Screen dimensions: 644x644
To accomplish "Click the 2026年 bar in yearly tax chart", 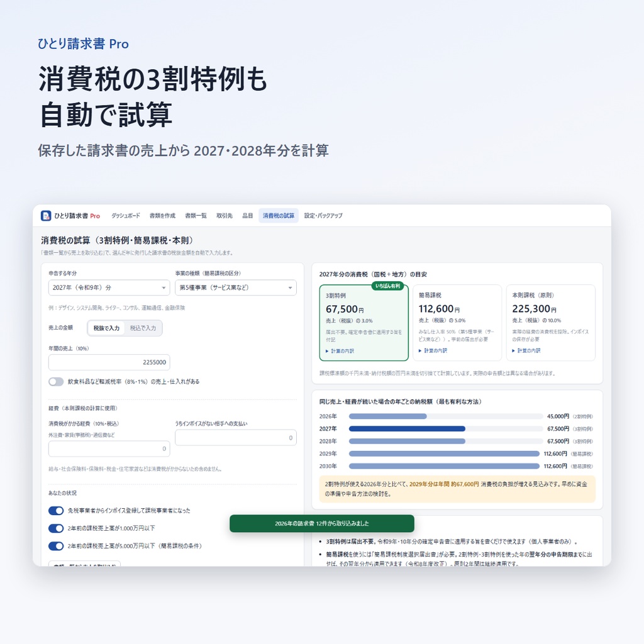I will pyautogui.click(x=387, y=416).
